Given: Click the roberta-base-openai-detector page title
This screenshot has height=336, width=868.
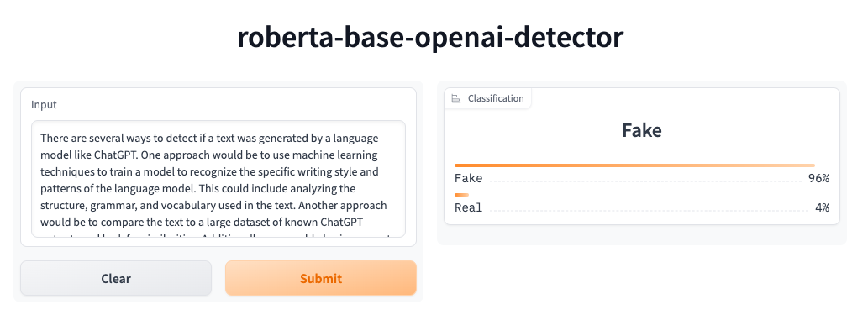Looking at the screenshot, I should click(x=431, y=37).
